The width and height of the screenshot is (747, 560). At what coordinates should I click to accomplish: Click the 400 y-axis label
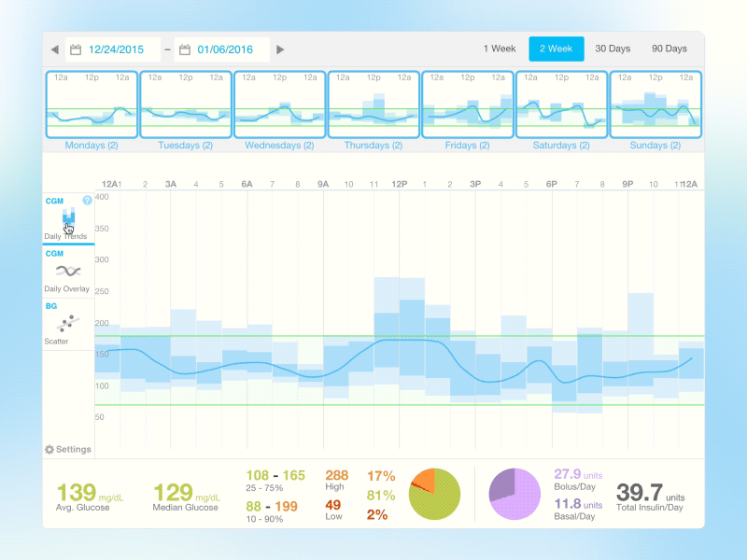click(x=102, y=197)
